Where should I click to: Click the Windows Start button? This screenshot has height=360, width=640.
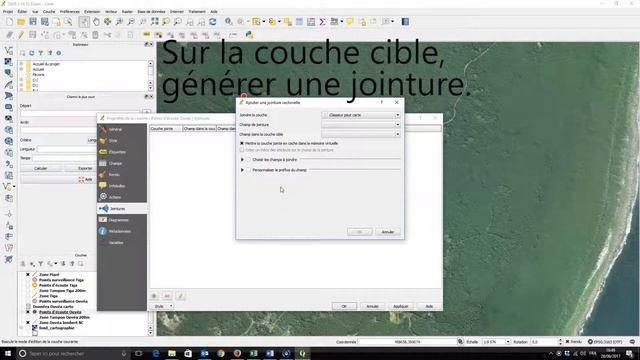click(x=7, y=353)
